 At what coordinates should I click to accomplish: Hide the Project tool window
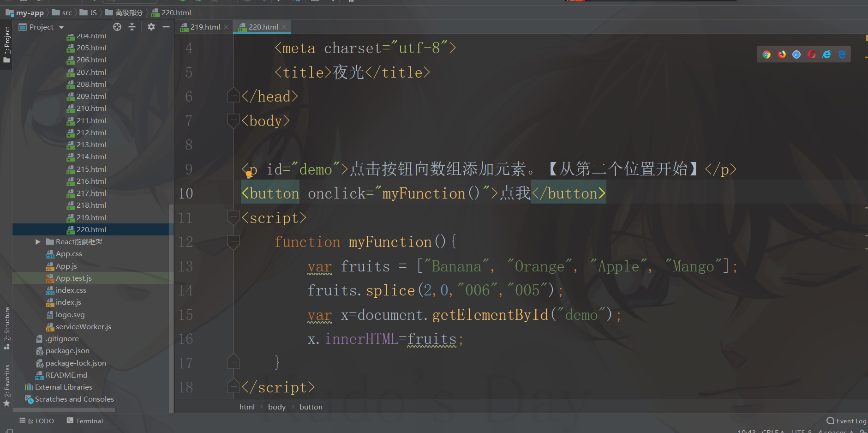point(166,27)
